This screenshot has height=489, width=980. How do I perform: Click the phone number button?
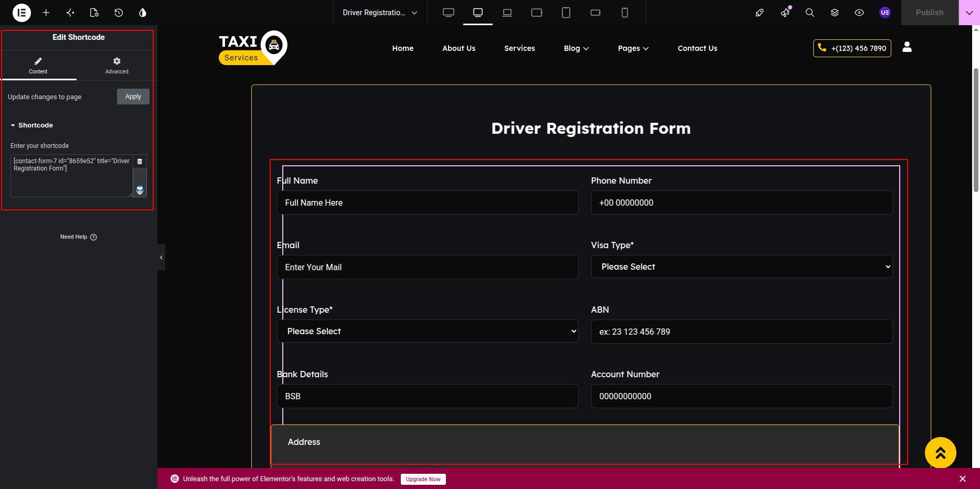tap(852, 48)
